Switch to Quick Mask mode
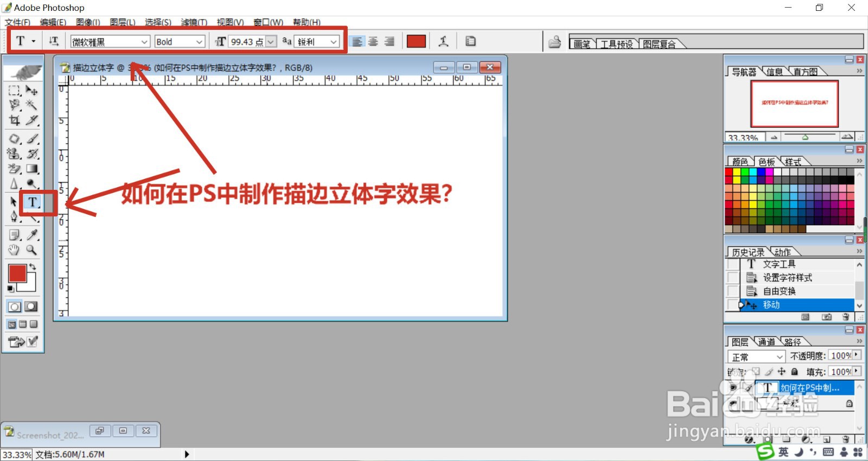This screenshot has width=868, height=461. point(31,306)
